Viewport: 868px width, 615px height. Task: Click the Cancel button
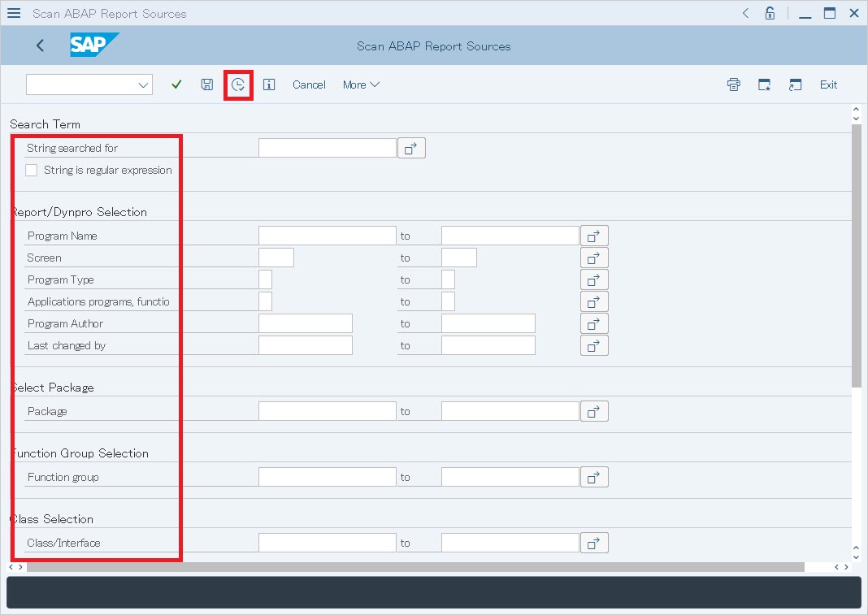[x=309, y=84]
